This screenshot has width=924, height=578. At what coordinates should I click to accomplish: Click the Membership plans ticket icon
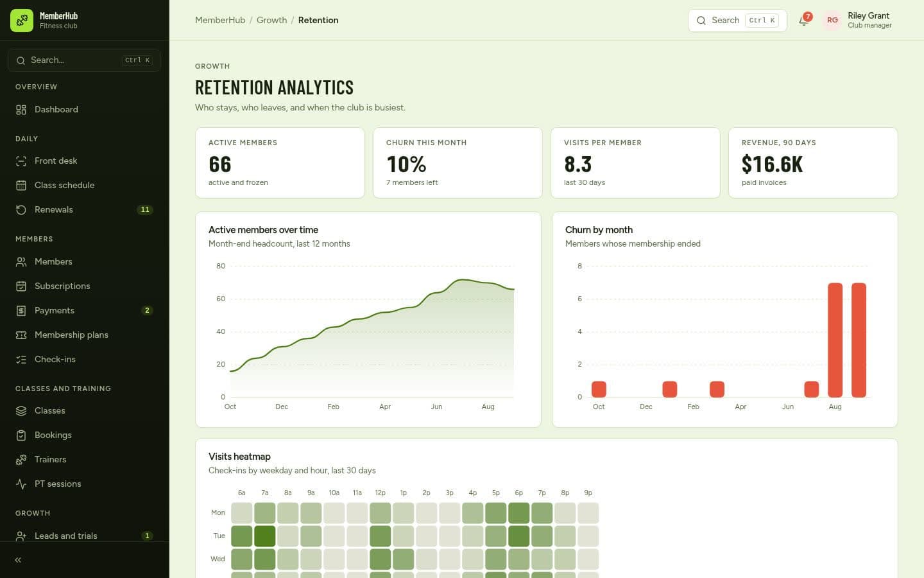[21, 335]
